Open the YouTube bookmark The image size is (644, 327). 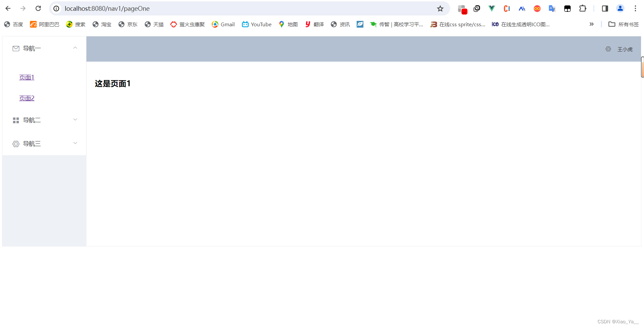(256, 24)
